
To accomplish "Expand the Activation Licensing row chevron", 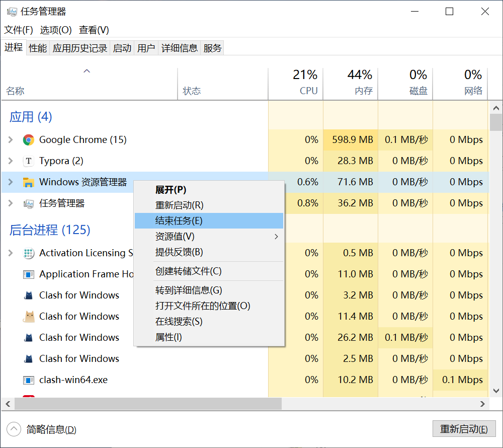I will (x=11, y=253).
